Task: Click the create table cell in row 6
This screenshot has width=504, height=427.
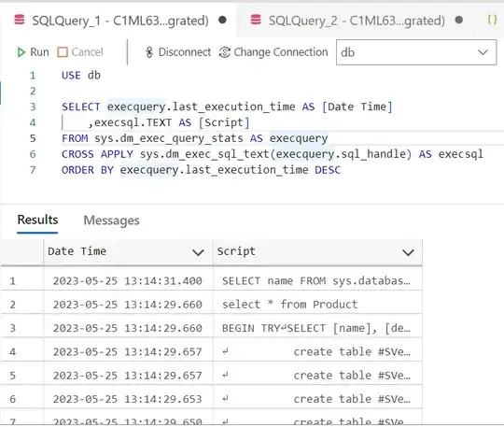Action: coord(316,399)
